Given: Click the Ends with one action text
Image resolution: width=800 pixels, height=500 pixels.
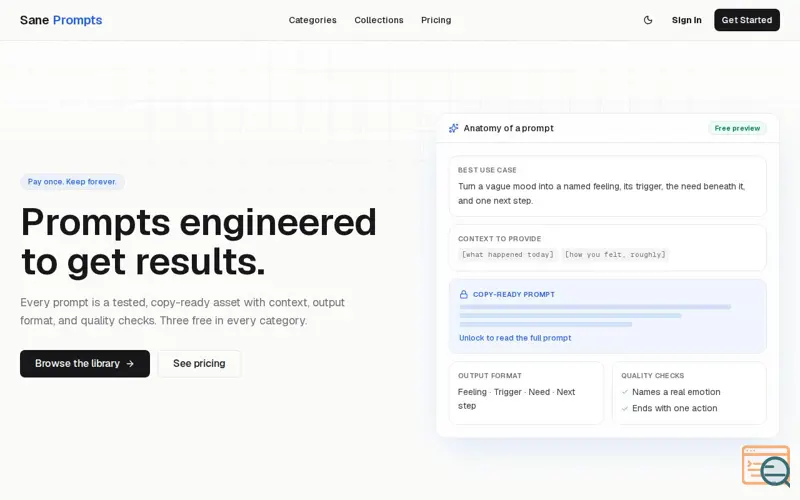Looking at the screenshot, I should 674,408.
